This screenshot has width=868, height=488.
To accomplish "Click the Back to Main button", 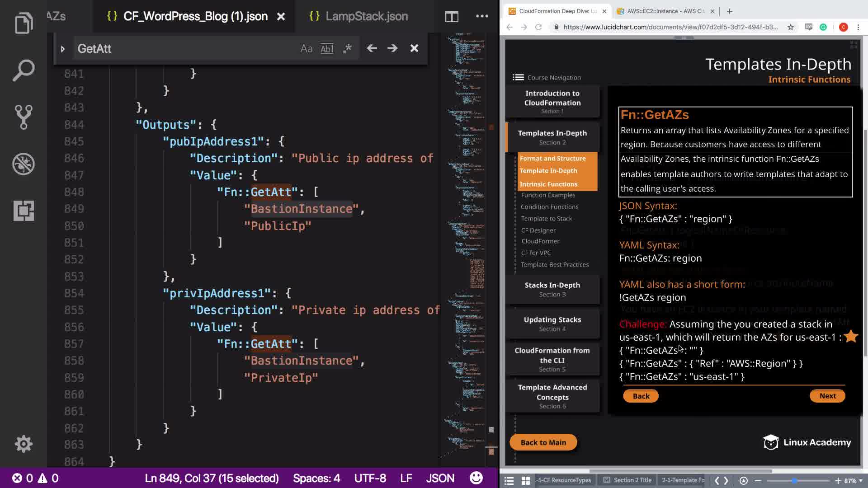I will tap(543, 442).
